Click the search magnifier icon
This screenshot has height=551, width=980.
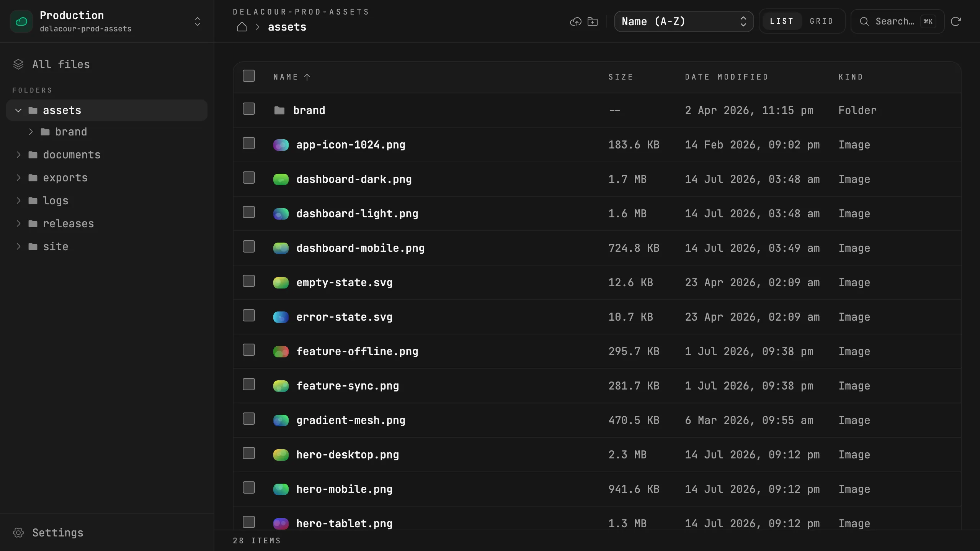pos(864,21)
